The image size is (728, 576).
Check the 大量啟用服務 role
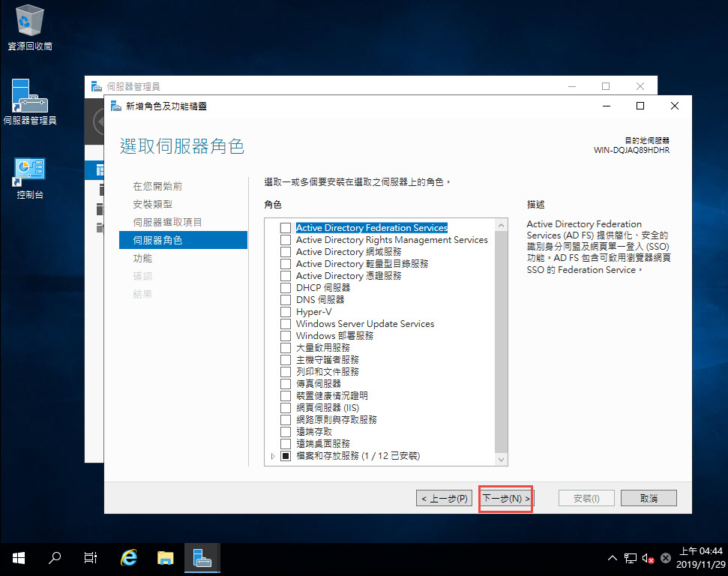coord(286,348)
